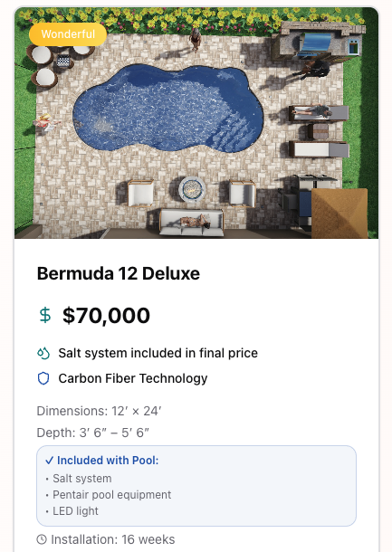This screenshot has width=392, height=552.
Task: Click the blue pool in the image
Action: (x=168, y=109)
